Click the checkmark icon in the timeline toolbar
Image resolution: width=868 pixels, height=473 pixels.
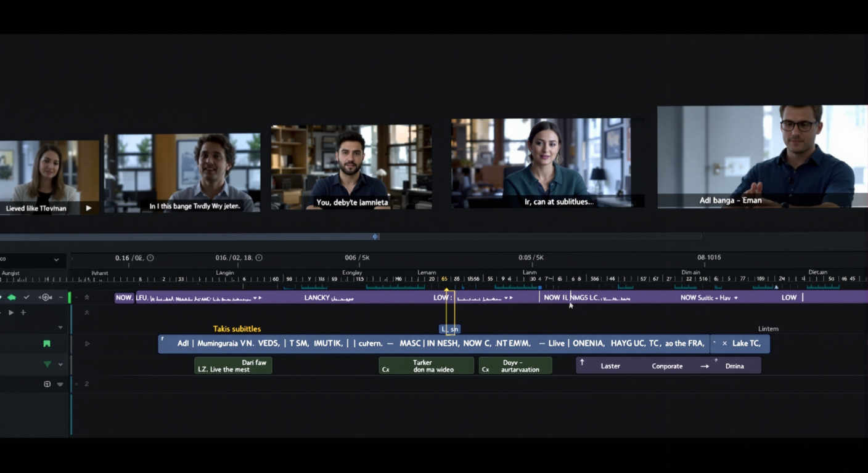tap(27, 297)
